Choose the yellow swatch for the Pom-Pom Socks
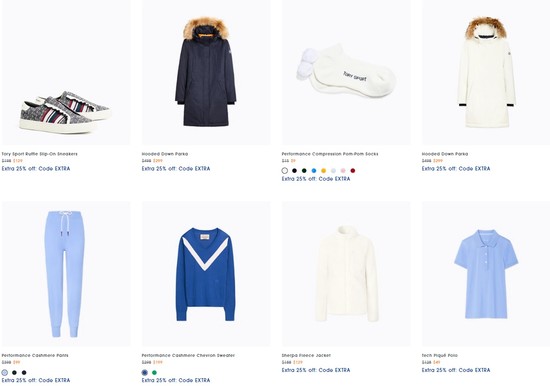Image resolution: width=550 pixels, height=386 pixels. click(x=323, y=171)
